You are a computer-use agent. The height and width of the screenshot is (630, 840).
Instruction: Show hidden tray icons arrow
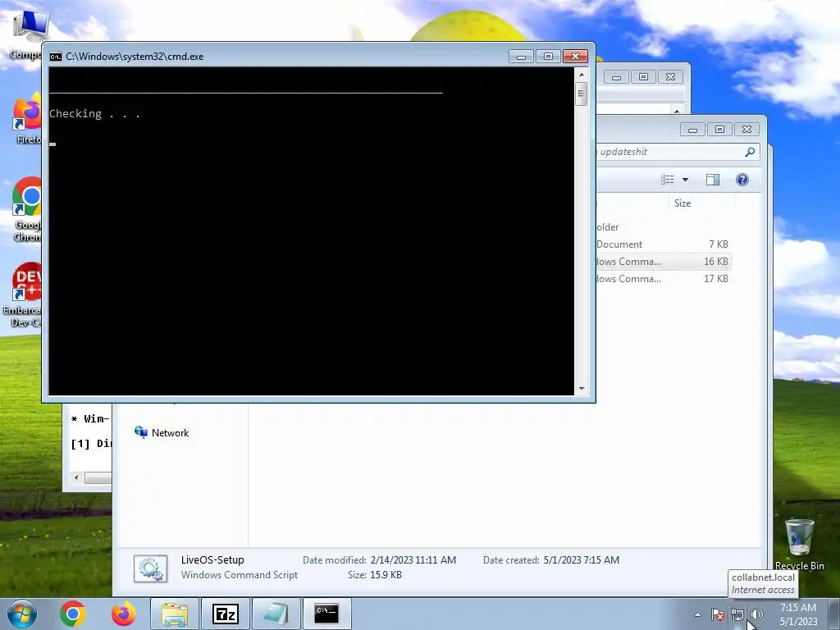pyautogui.click(x=697, y=614)
